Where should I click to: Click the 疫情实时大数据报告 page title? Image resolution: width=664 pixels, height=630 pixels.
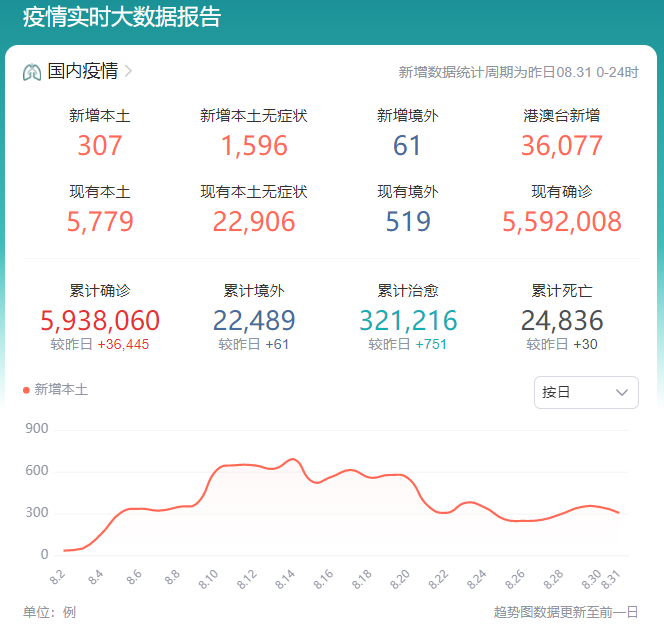122,17
